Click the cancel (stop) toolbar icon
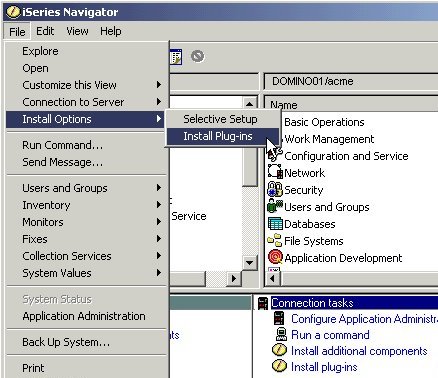The height and width of the screenshot is (378, 438). click(x=197, y=56)
